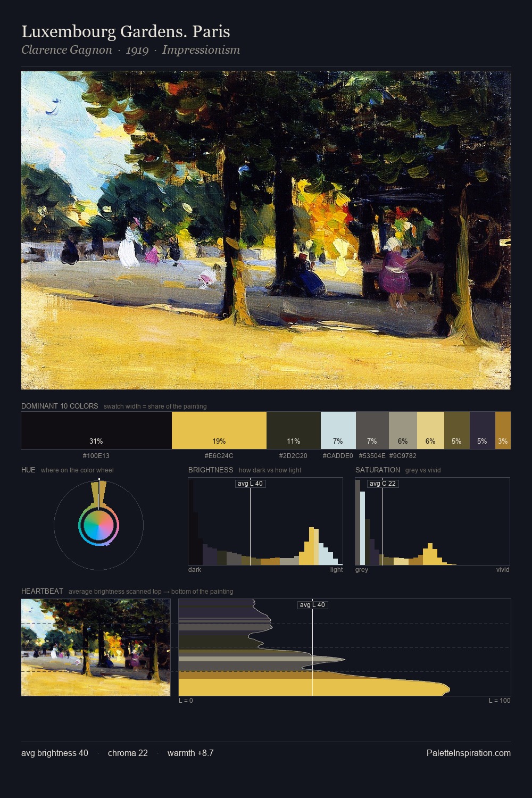Click the taupe 6% swatch
This screenshot has width=532, height=798.
coord(403,430)
